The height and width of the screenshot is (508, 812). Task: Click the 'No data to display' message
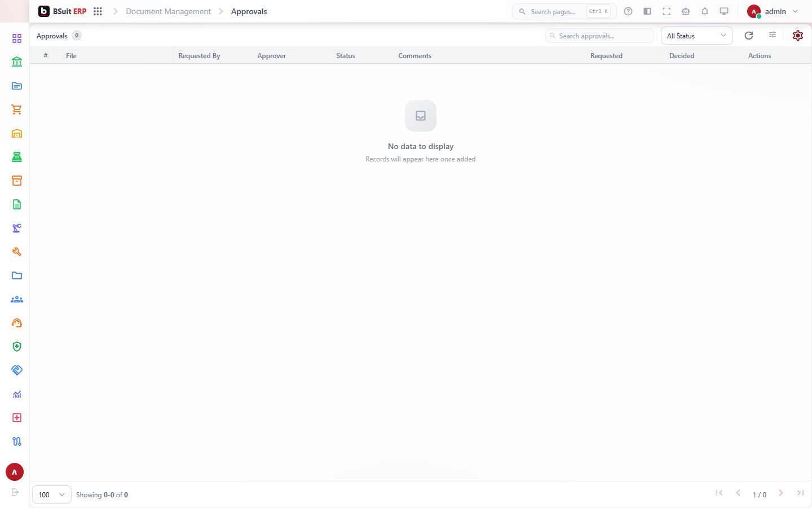[421, 146]
